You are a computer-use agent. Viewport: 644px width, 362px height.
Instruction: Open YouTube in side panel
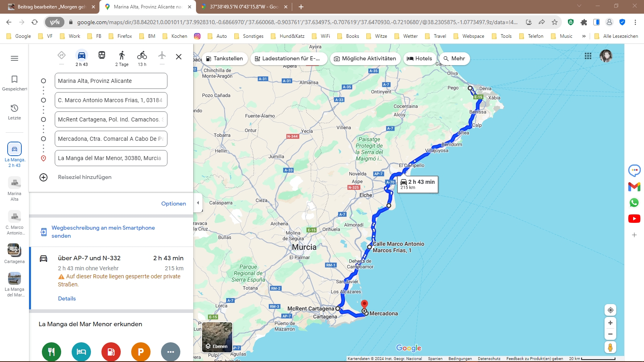(x=634, y=219)
